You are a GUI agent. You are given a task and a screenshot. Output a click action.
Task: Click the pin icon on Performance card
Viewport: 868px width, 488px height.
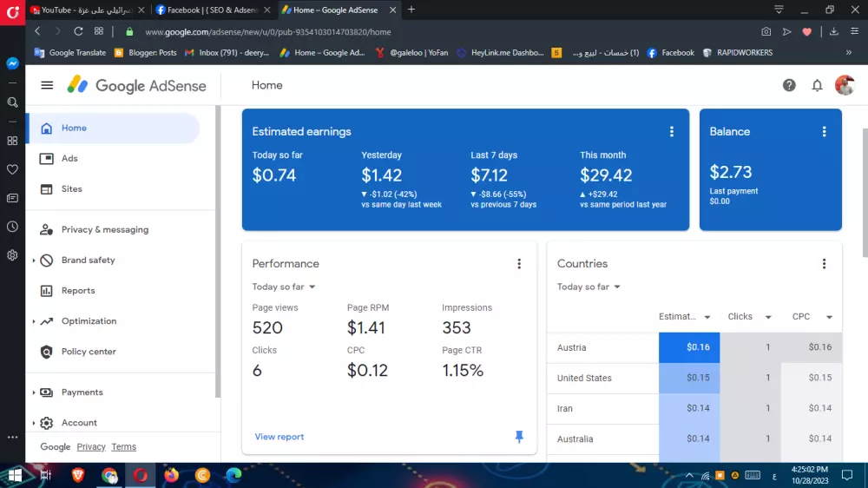(x=519, y=437)
